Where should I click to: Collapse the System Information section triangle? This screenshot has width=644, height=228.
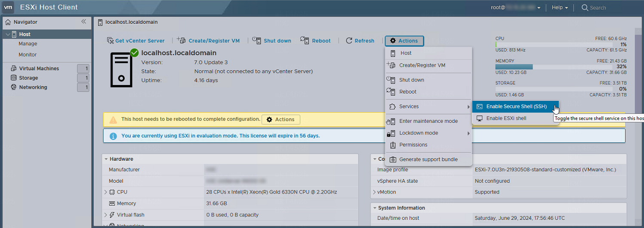375,208
